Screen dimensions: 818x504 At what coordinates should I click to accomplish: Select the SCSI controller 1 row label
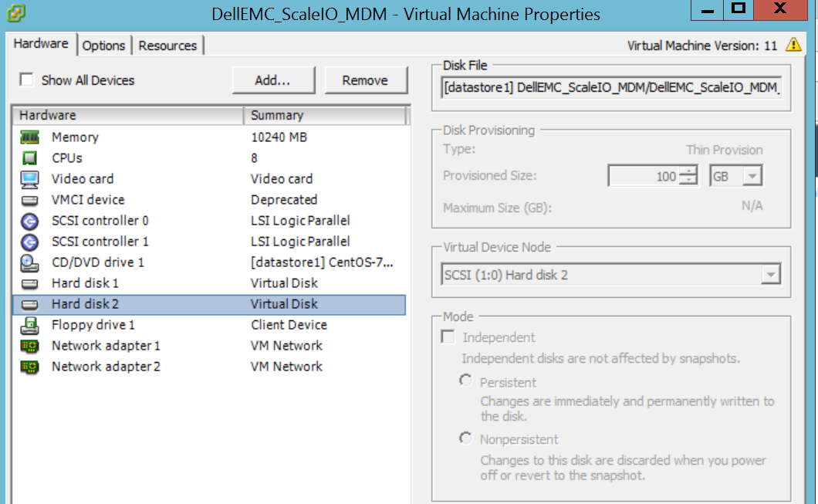(100, 242)
